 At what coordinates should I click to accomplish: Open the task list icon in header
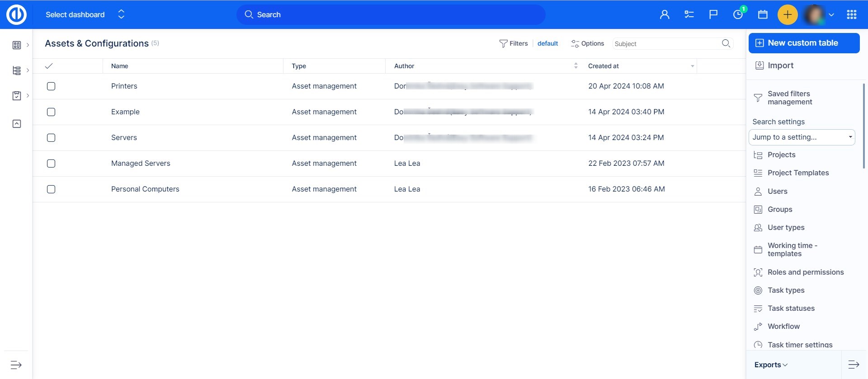pyautogui.click(x=689, y=14)
